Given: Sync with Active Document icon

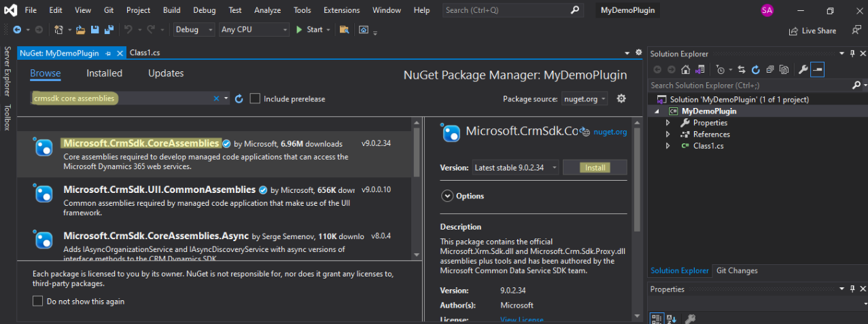Looking at the screenshot, I should pyautogui.click(x=742, y=69).
